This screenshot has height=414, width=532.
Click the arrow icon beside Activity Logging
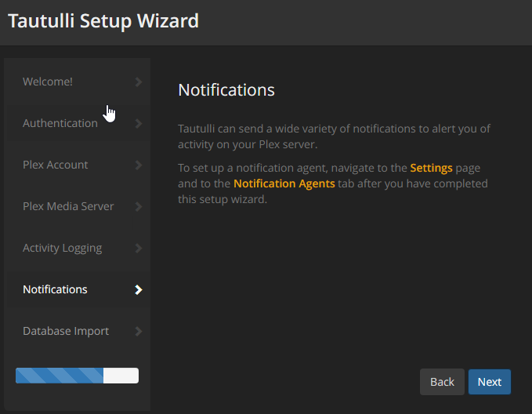tap(139, 248)
